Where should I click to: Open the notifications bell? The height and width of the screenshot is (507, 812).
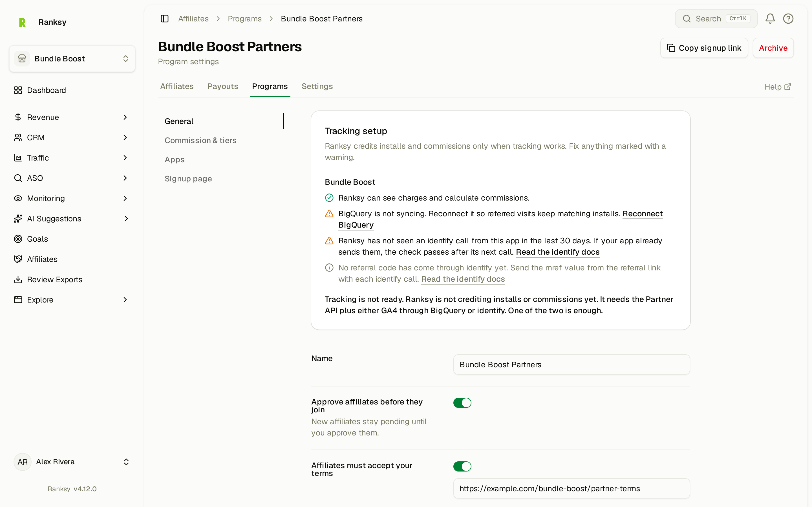(x=770, y=19)
